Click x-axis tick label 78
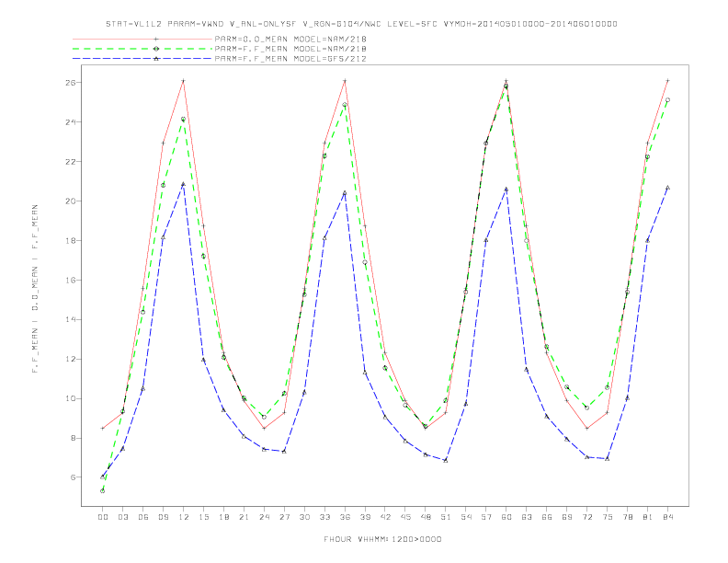728x563 pixels. (628, 517)
